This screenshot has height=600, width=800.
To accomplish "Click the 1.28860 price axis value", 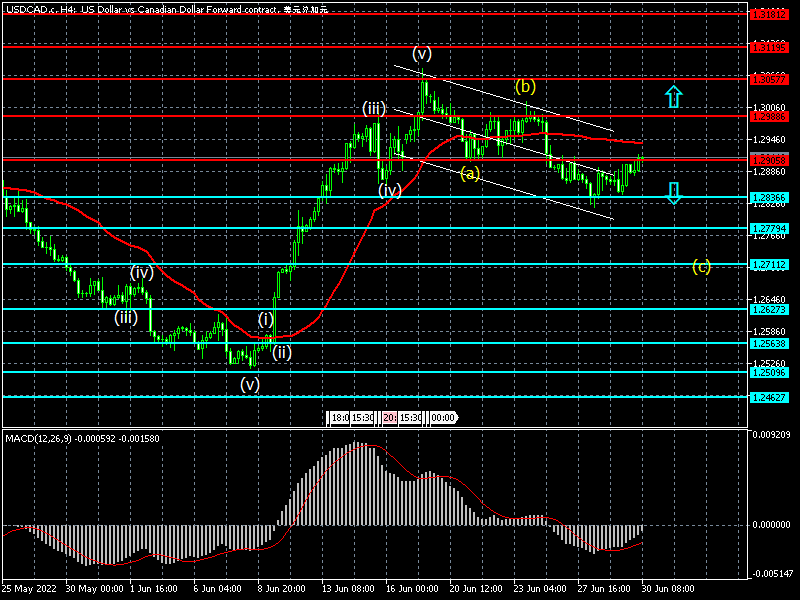I will (x=769, y=172).
